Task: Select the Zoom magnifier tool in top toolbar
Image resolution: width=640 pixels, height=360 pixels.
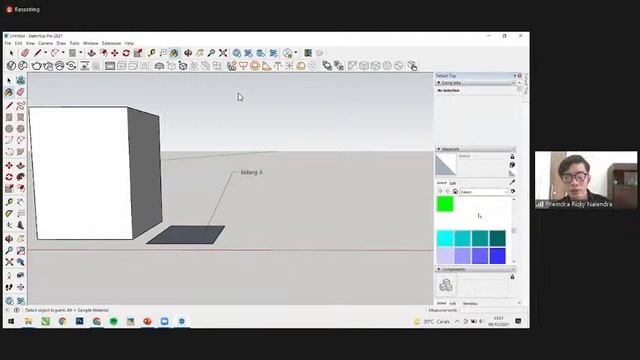Action: tap(211, 53)
